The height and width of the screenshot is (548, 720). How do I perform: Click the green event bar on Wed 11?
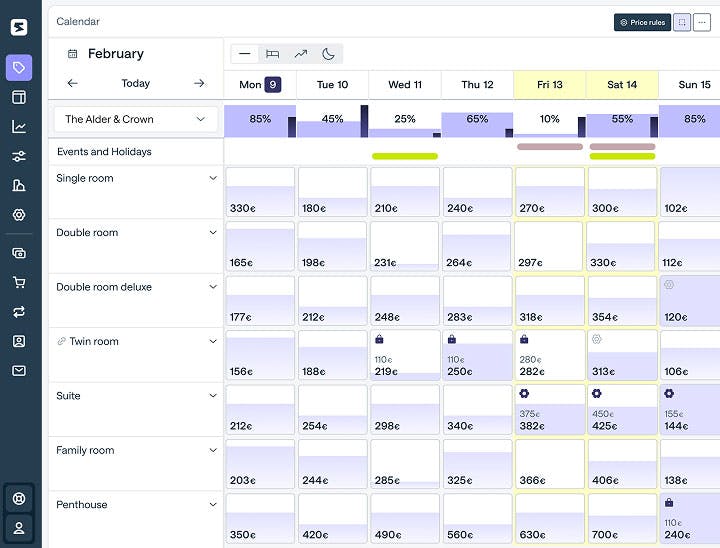click(x=405, y=156)
